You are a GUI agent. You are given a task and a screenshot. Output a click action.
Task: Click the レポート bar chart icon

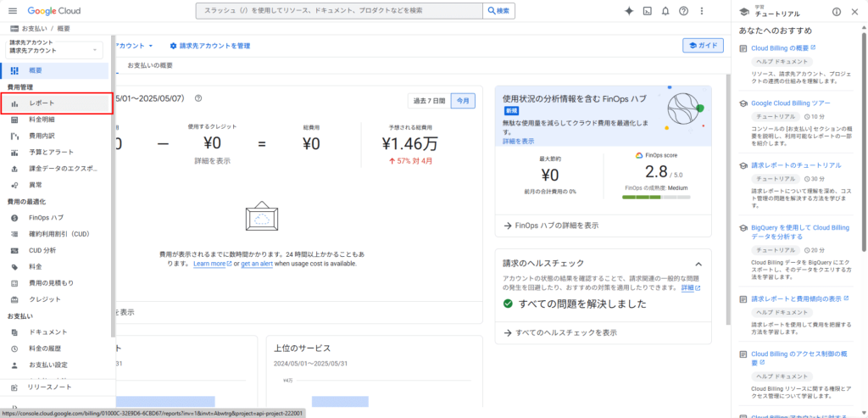(15, 103)
